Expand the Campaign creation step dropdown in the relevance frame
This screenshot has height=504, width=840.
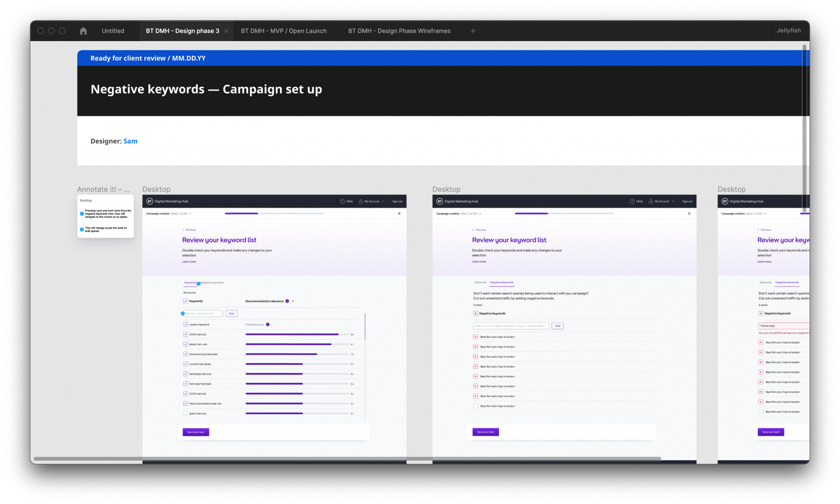[190, 214]
